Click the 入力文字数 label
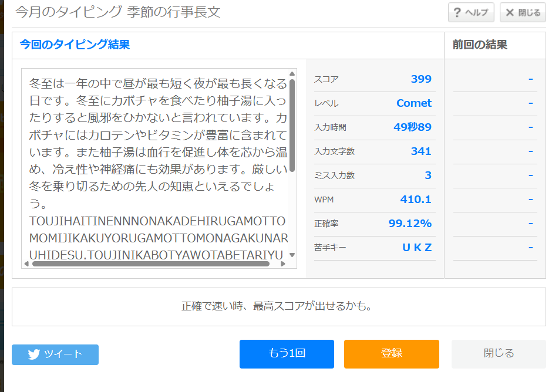The image size is (552, 392). pyautogui.click(x=335, y=151)
